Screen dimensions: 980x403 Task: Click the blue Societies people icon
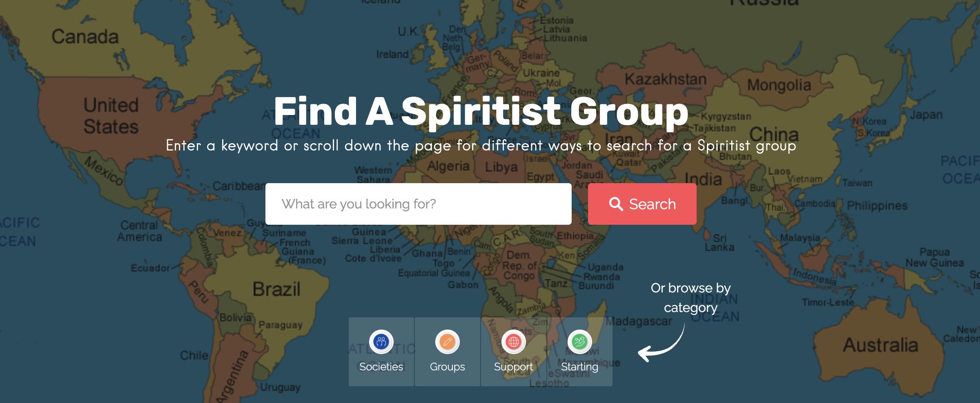381,341
